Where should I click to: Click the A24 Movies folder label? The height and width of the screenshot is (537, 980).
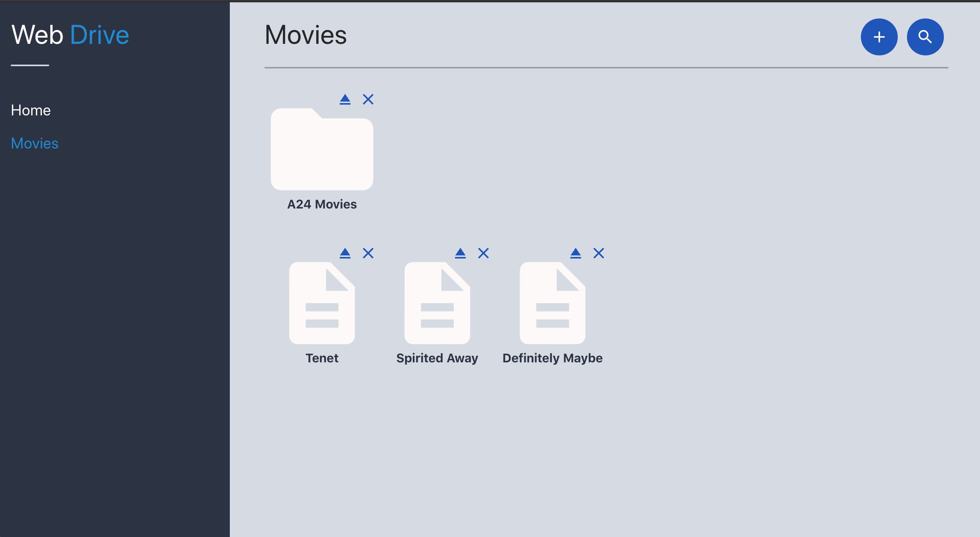click(x=322, y=204)
